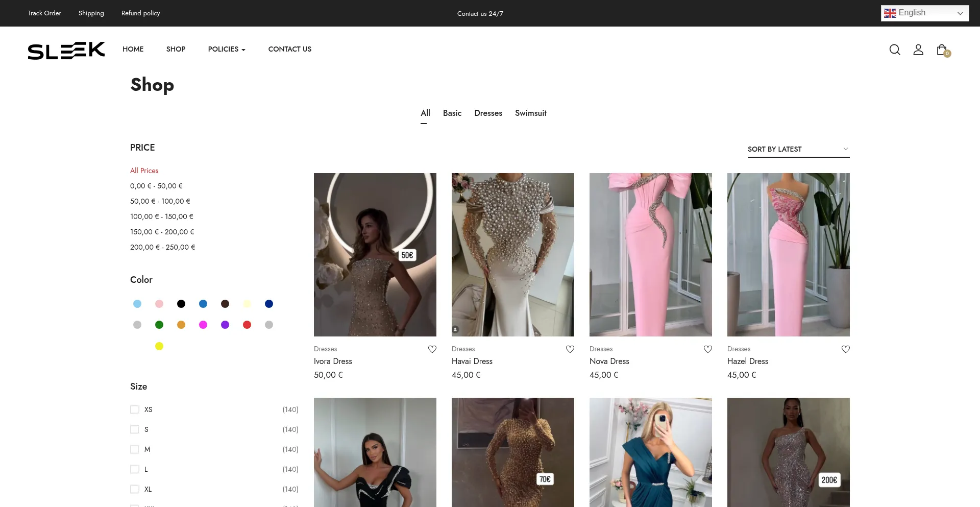This screenshot has height=507, width=980.
Task: Click Track Order link
Action: coord(44,13)
